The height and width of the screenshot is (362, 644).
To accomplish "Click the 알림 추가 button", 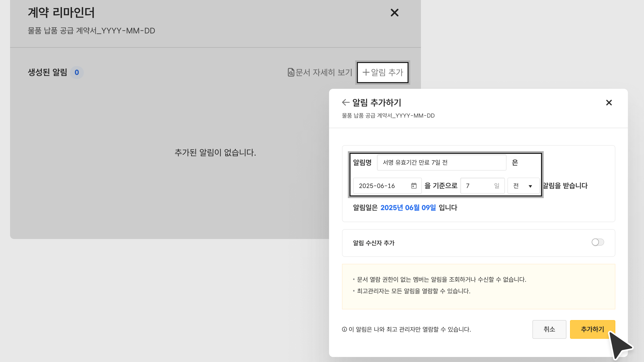I will 383,72.
